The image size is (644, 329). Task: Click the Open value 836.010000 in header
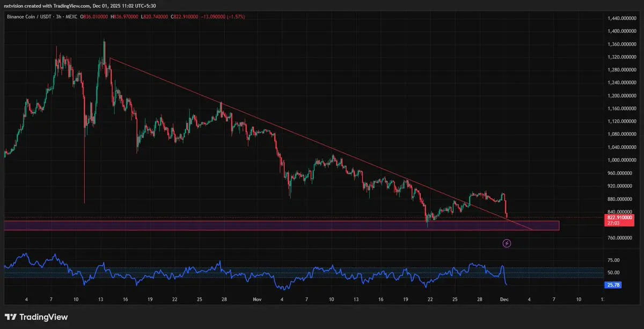[94, 17]
